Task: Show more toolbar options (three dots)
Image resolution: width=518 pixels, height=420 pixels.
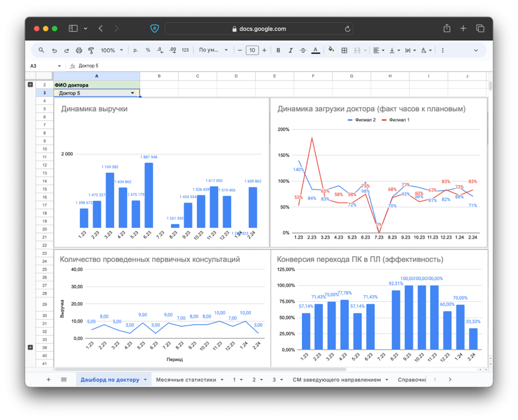Action: click(442, 50)
